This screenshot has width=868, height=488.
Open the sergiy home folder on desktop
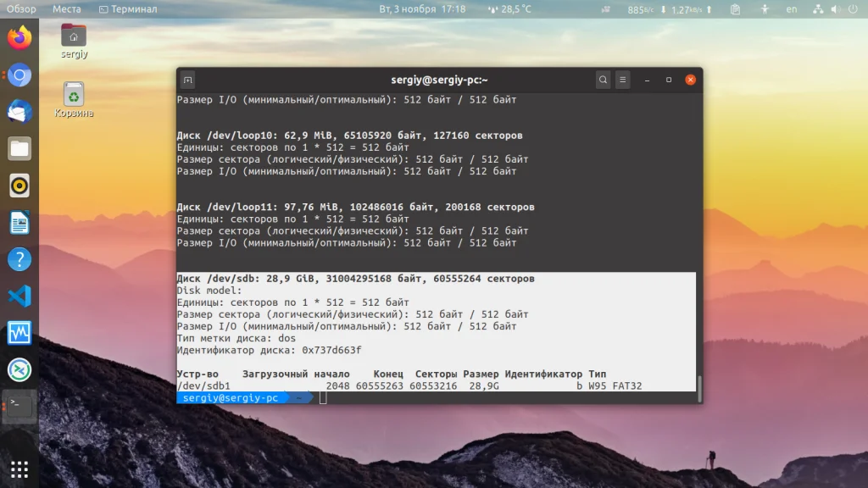(74, 41)
